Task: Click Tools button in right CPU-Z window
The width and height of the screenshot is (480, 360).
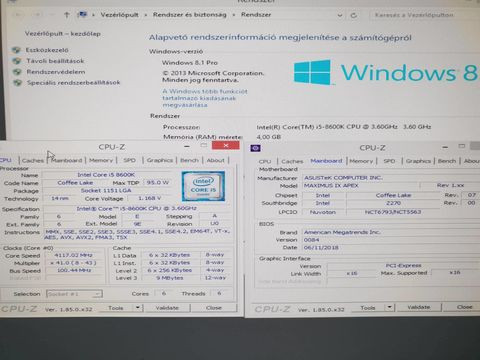Action: pyautogui.click(x=368, y=308)
